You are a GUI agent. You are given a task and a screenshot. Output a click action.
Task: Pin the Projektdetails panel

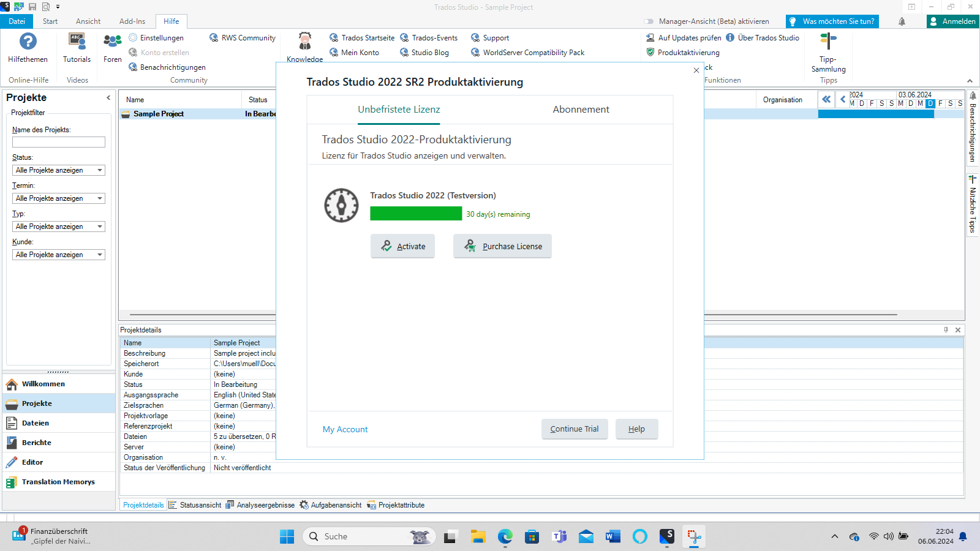pos(946,330)
